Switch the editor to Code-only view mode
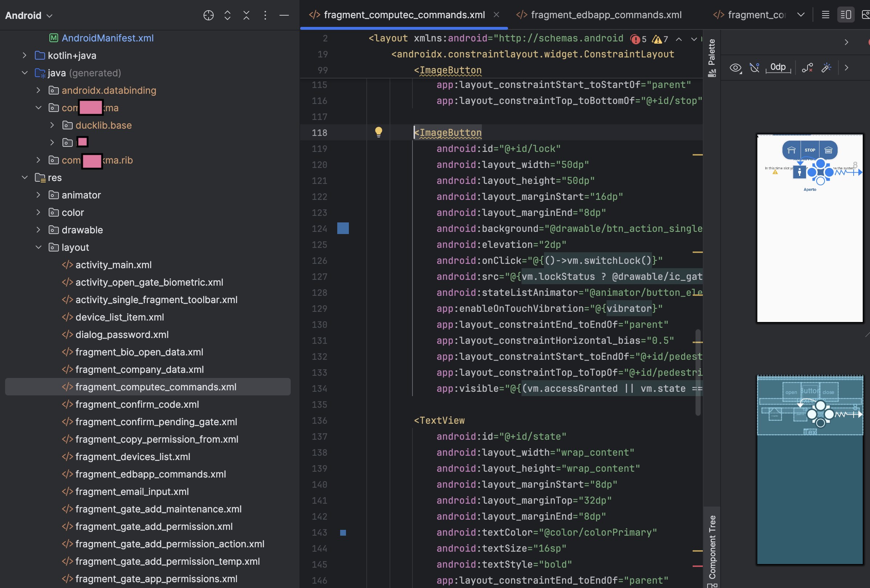The image size is (870, 588). coord(825,15)
